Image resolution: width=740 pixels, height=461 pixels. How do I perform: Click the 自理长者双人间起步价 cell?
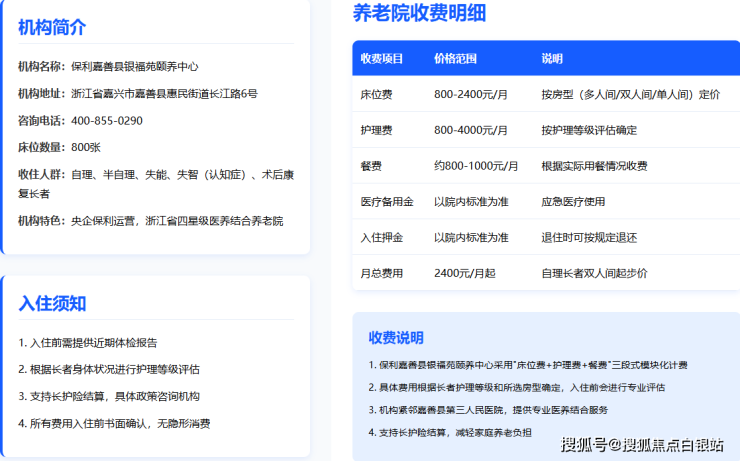click(x=594, y=273)
